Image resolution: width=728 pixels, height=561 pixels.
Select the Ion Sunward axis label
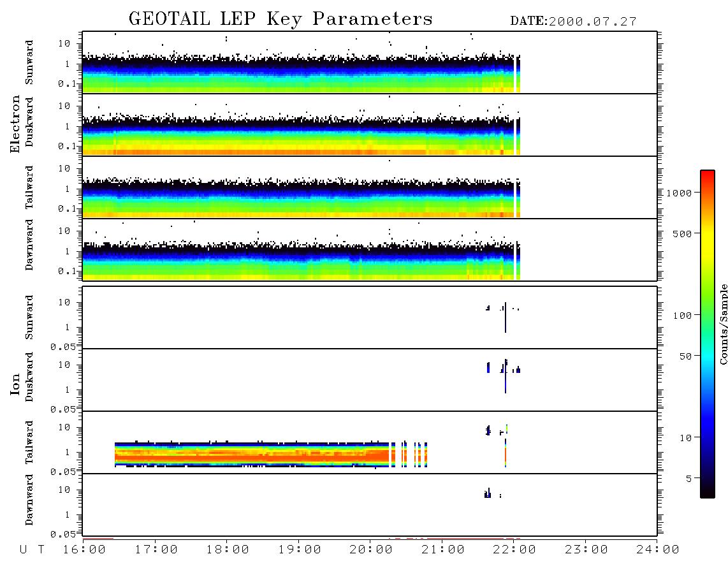coord(29,317)
